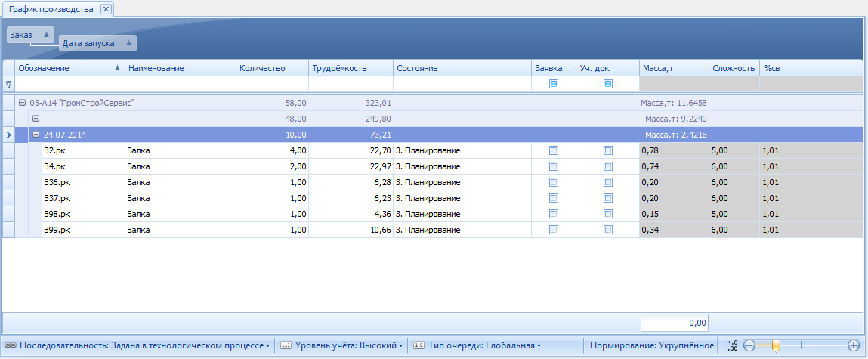
Task: Click the Масса,т: 11,6458 group summary
Action: point(674,103)
